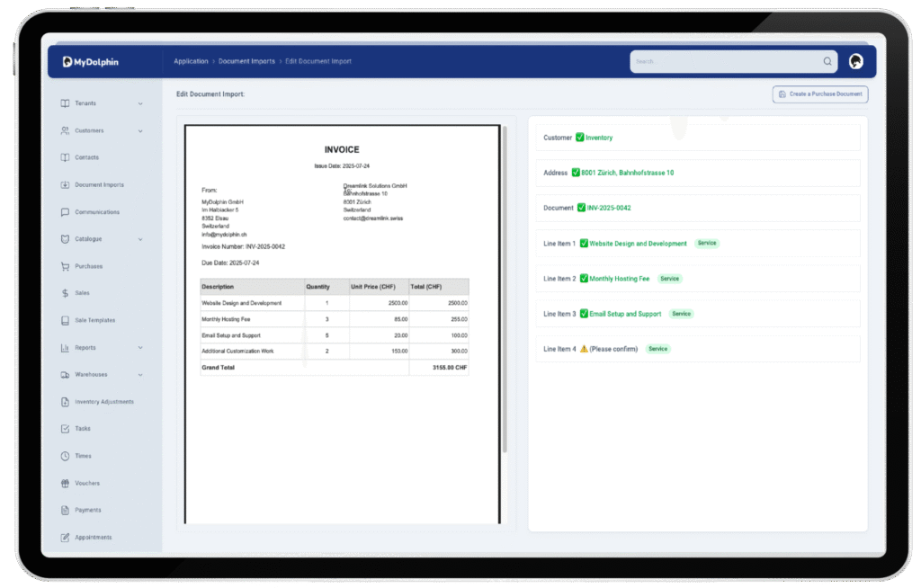Click the Document Imports download icon
Viewport: 921px width, 588px height.
[x=65, y=185]
